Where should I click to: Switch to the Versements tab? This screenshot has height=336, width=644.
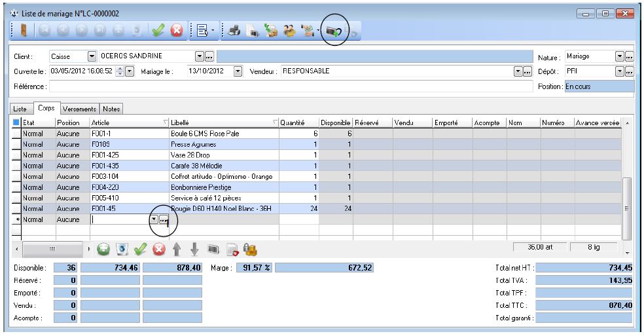click(x=80, y=109)
